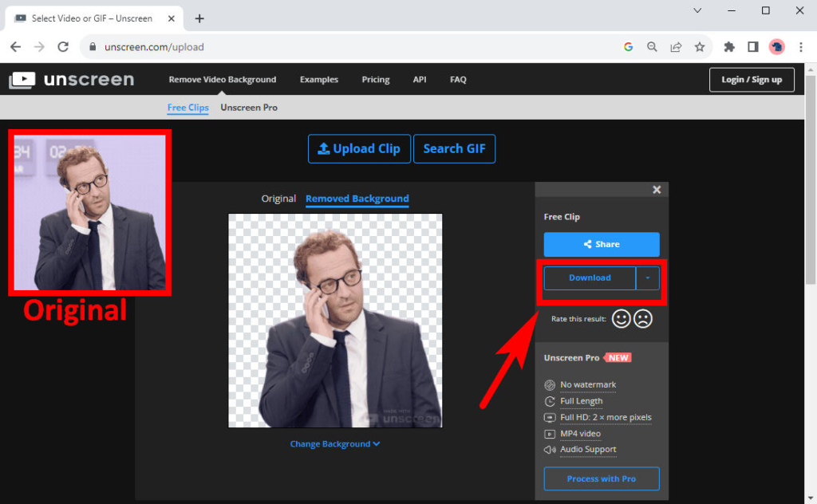Click the Unscreen logo play icon
The image size is (817, 504).
[23, 79]
